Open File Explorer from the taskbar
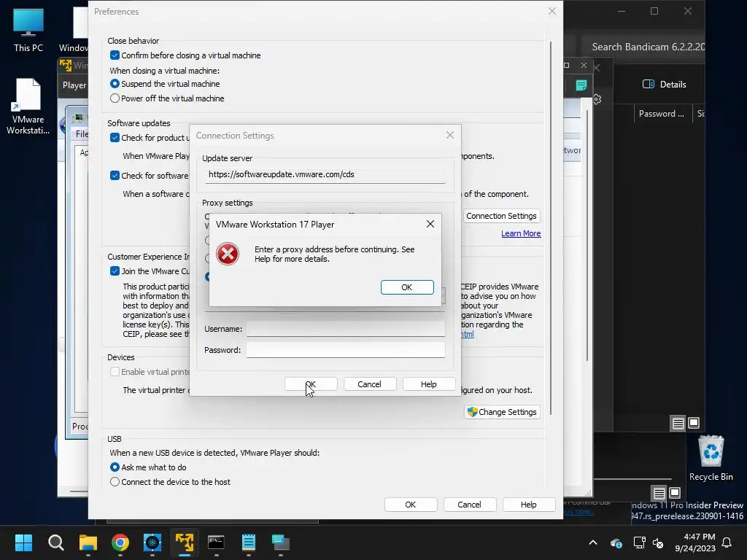Image resolution: width=747 pixels, height=560 pixels. pos(88,542)
